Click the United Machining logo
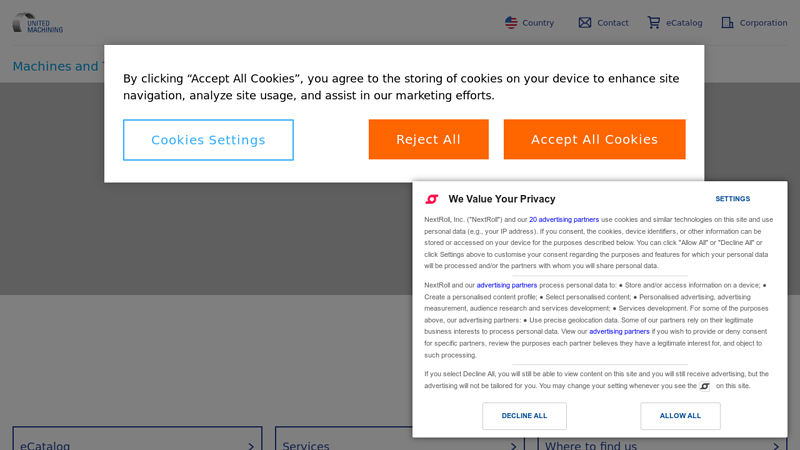Image resolution: width=800 pixels, height=450 pixels. (38, 22)
